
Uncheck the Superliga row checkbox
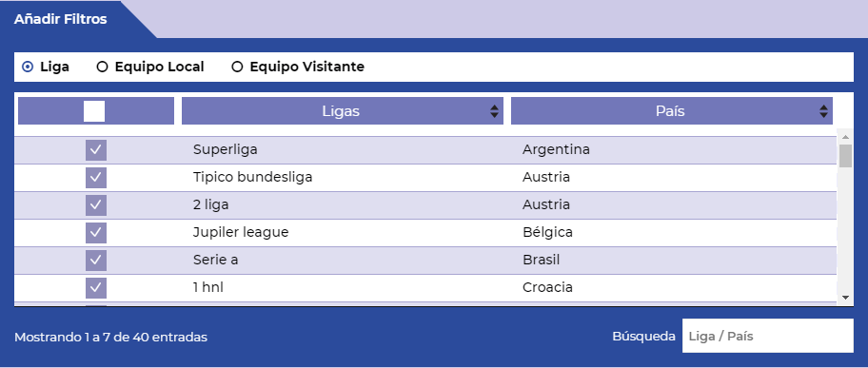point(96,150)
